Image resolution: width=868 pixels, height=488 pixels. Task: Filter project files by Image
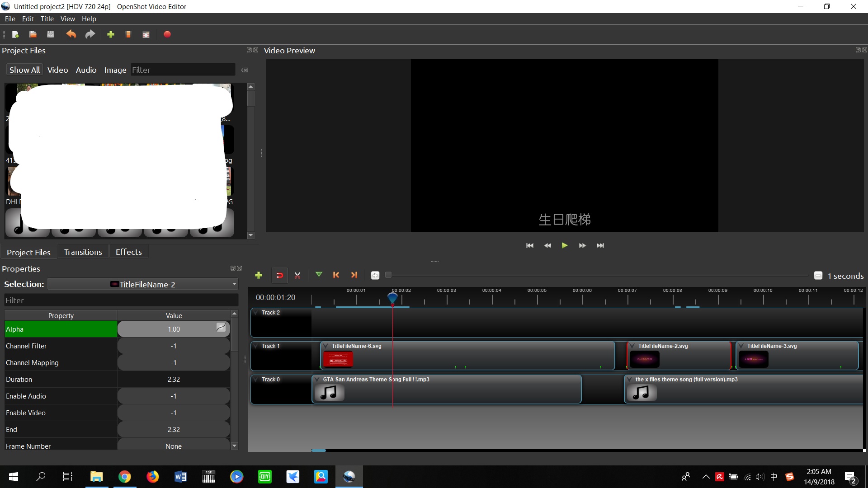115,70
